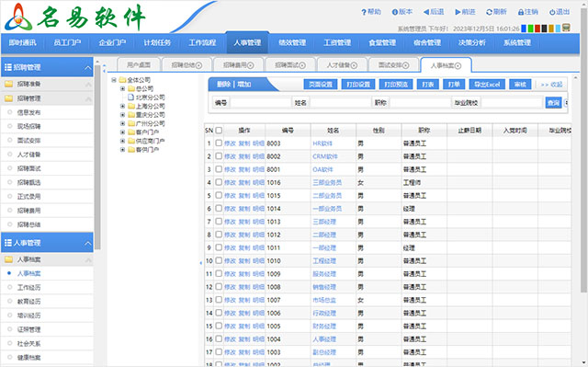The height and width of the screenshot is (367, 588).
Task: Expand the 总公司 tree node
Action: pyautogui.click(x=122, y=89)
